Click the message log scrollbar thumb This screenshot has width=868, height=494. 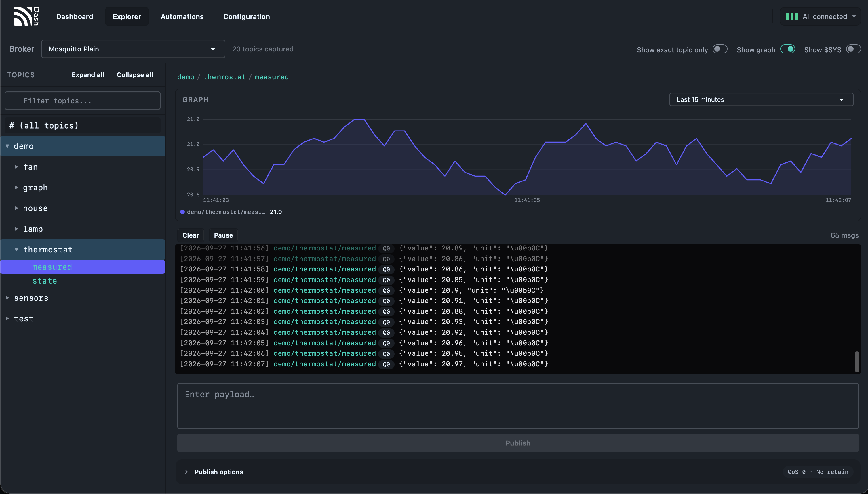(857, 362)
